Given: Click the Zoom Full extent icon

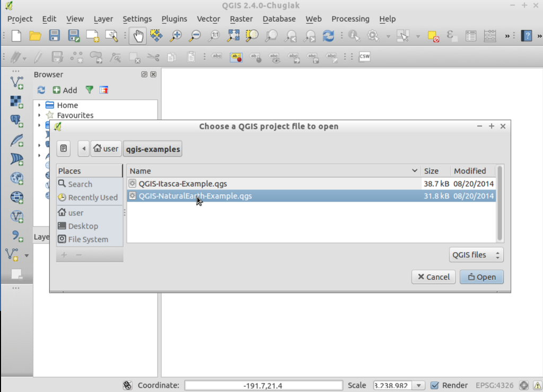Looking at the screenshot, I should point(233,36).
